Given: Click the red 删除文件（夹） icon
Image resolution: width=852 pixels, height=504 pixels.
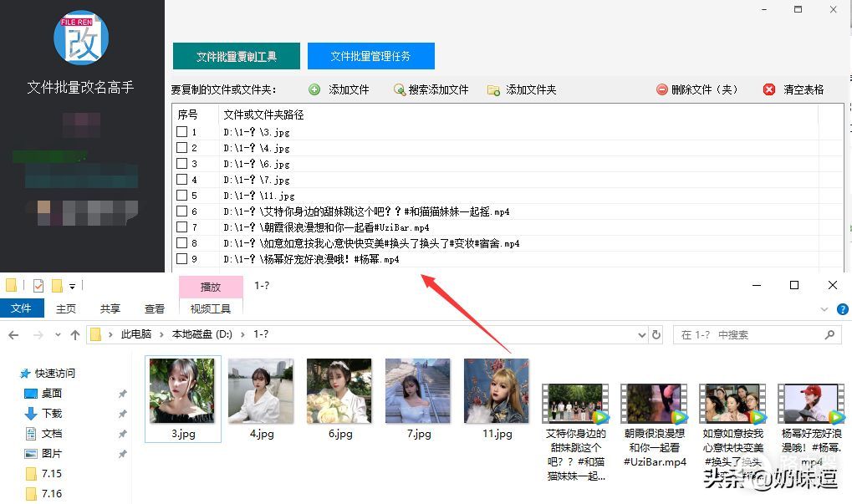Looking at the screenshot, I should (662, 89).
